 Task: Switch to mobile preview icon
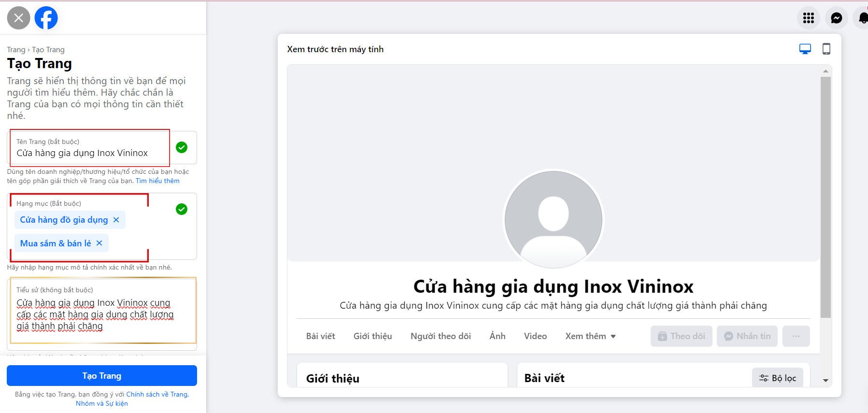[826, 49]
